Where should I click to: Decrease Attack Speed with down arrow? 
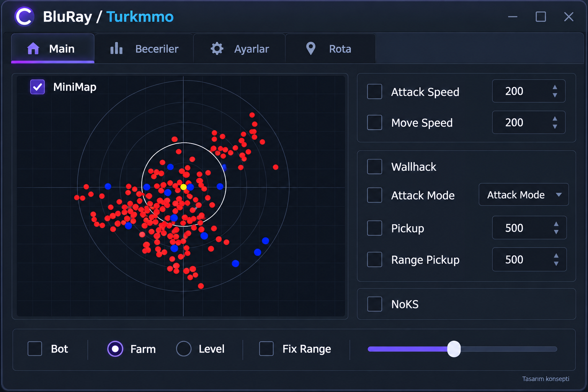tap(555, 95)
